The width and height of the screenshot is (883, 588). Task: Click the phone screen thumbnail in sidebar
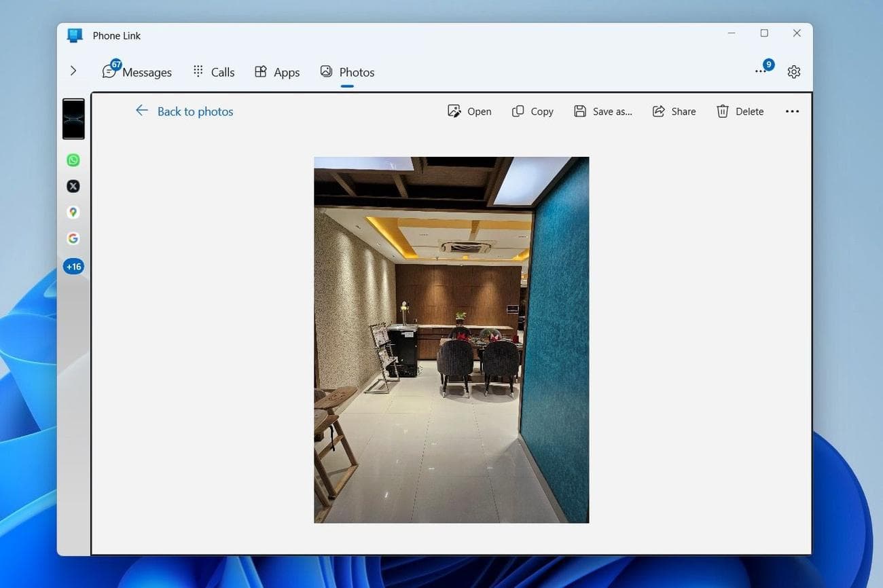click(x=73, y=119)
